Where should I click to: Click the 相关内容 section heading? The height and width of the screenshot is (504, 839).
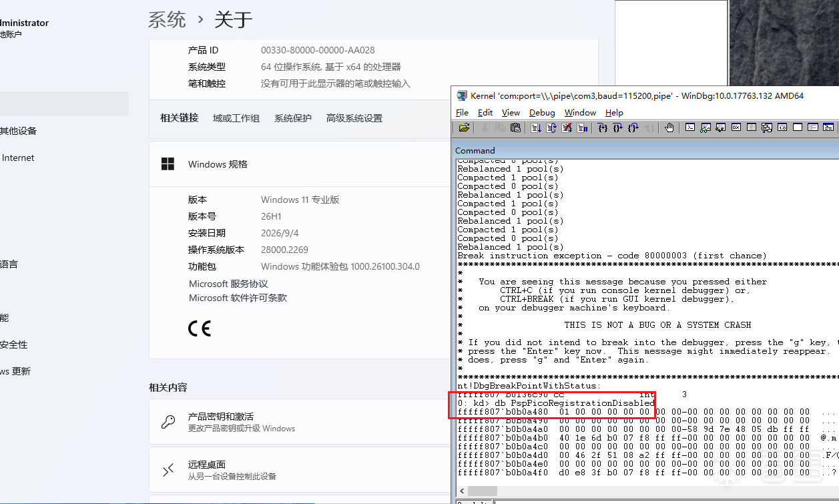click(x=168, y=387)
